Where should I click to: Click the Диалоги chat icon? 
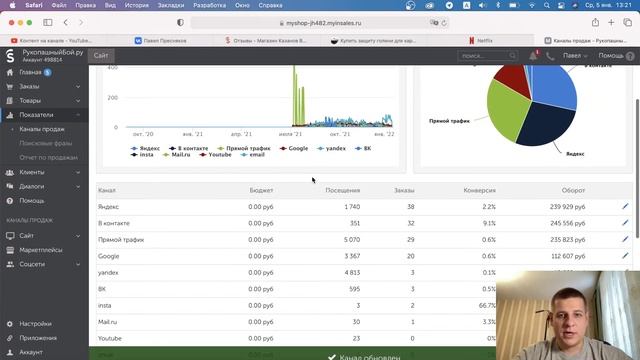pyautogui.click(x=10, y=187)
